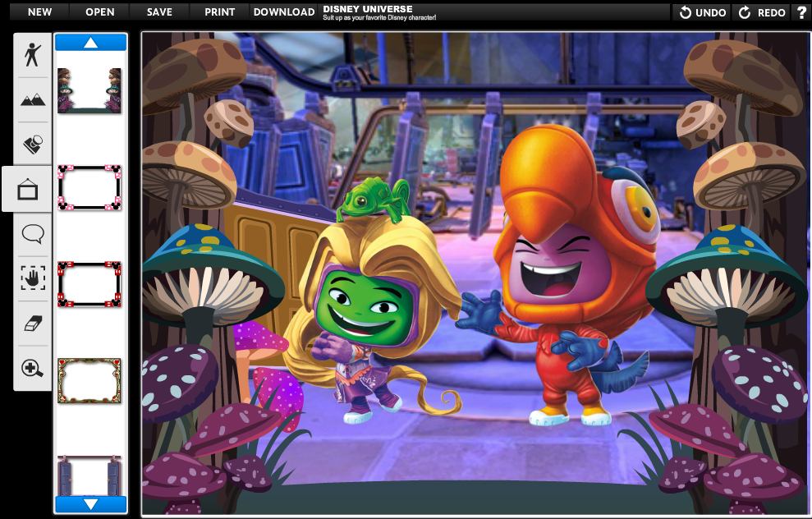Choose the ornate hearts frame thumbnail
This screenshot has width=812, height=519.
(89, 381)
